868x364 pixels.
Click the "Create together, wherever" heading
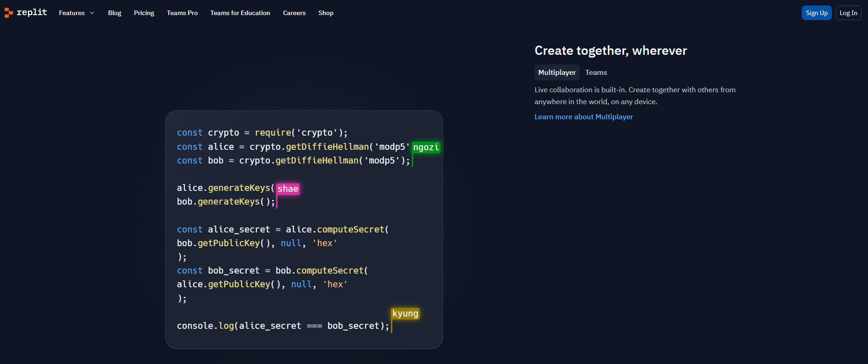pyautogui.click(x=611, y=51)
